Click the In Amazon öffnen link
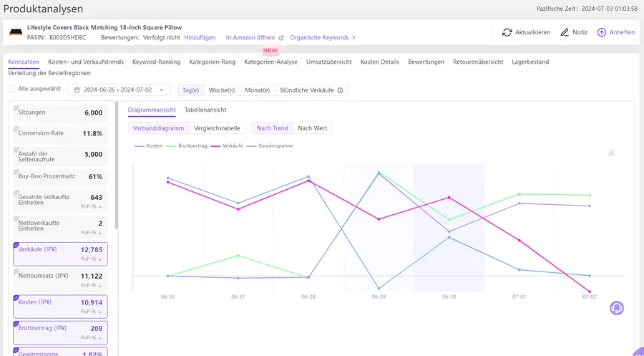This screenshot has height=356, width=644. point(250,37)
